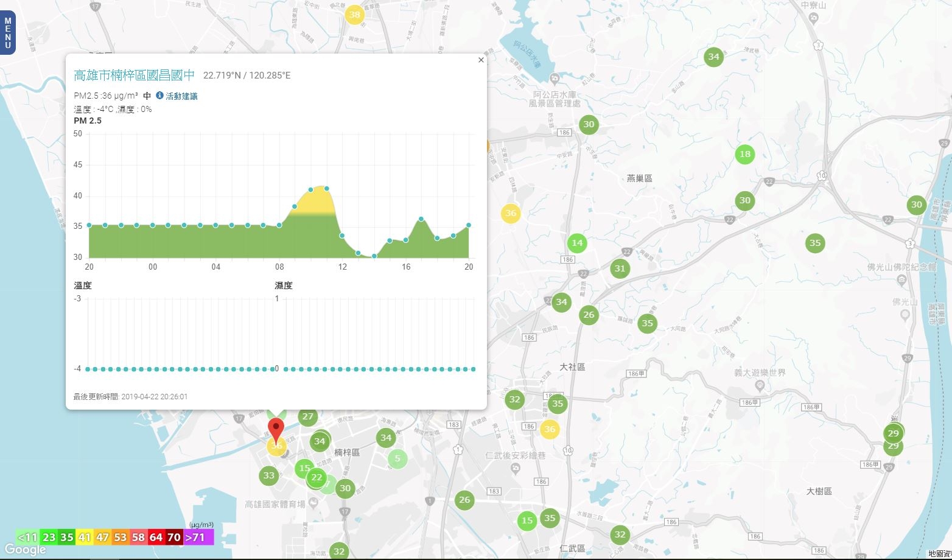Screen dimensions: 952x560
Task: Click the 阿公店水庫風景區管理處 place pin
Action: [554, 79]
